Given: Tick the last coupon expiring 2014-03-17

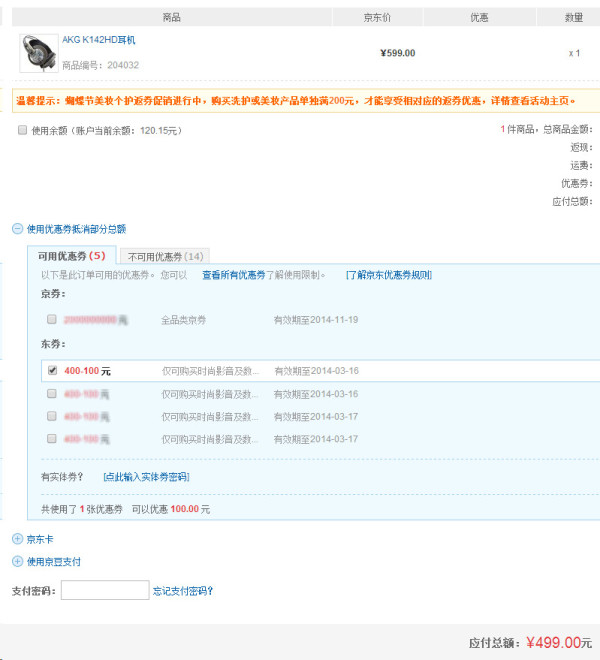Looking at the screenshot, I should point(52,439).
